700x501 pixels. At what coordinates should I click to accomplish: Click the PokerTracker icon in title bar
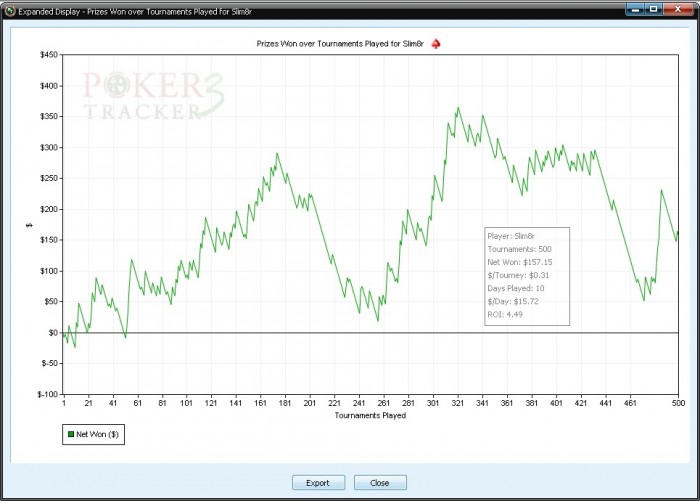click(x=9, y=11)
